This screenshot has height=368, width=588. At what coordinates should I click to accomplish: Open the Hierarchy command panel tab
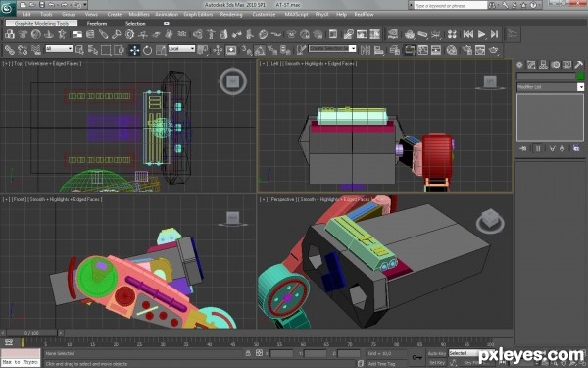click(543, 65)
